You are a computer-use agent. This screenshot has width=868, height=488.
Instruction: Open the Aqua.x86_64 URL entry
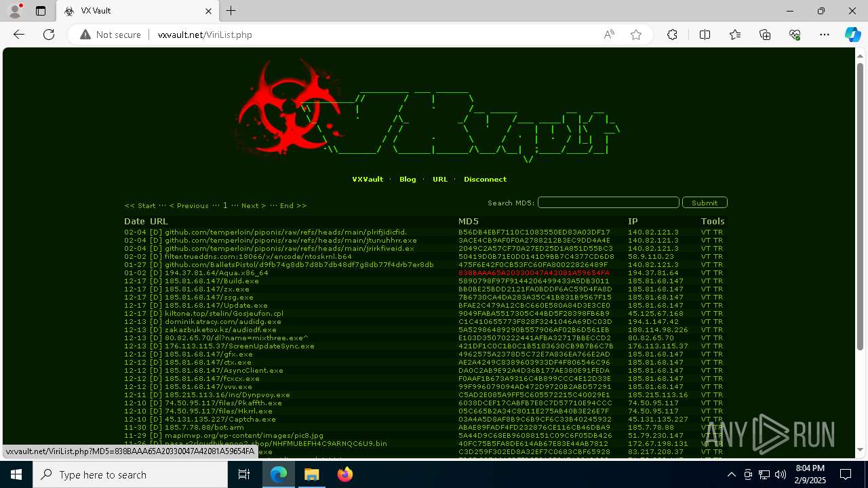tap(216, 273)
